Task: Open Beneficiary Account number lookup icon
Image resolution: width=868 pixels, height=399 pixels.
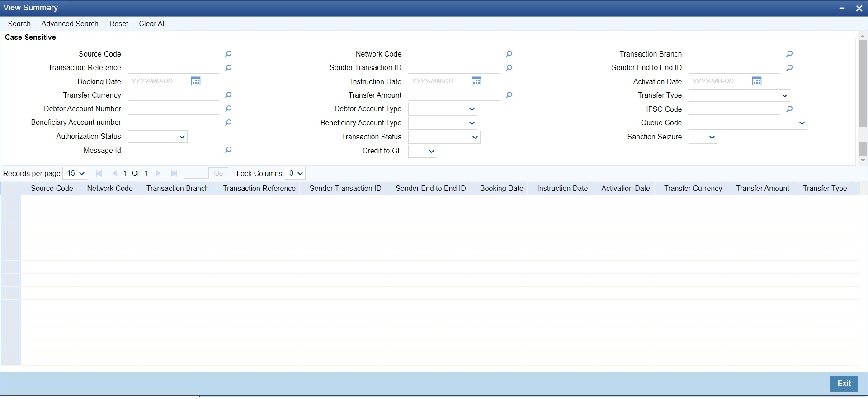Action: coord(228,123)
